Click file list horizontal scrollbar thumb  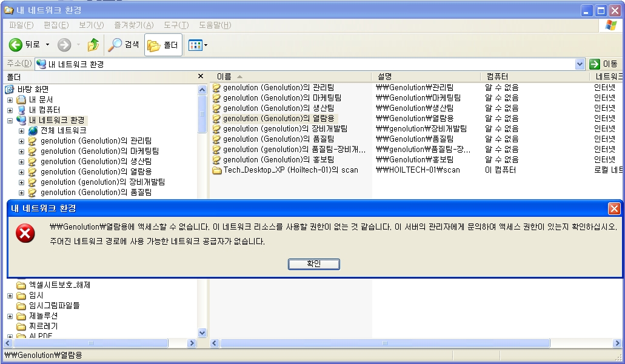point(385,343)
